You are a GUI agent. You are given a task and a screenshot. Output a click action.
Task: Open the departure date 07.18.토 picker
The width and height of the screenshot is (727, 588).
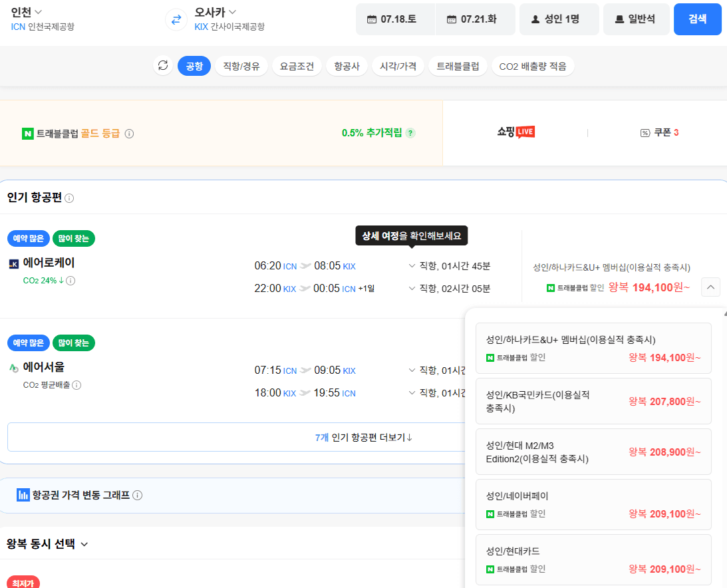pyautogui.click(x=396, y=19)
